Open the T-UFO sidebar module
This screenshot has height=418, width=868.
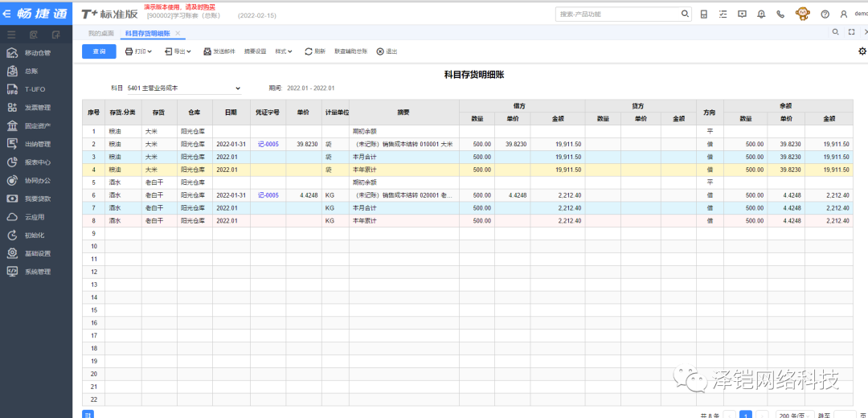point(34,89)
